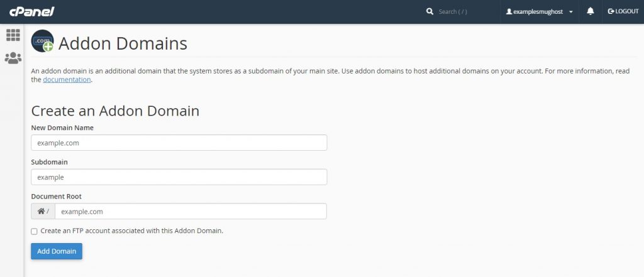This screenshot has width=644, height=277.
Task: Click the Document Root text field
Action: [191, 212]
